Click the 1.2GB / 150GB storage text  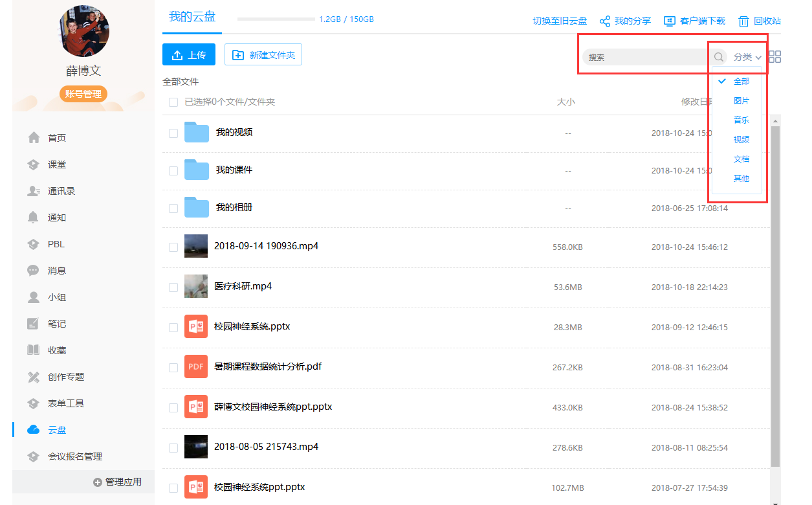346,19
